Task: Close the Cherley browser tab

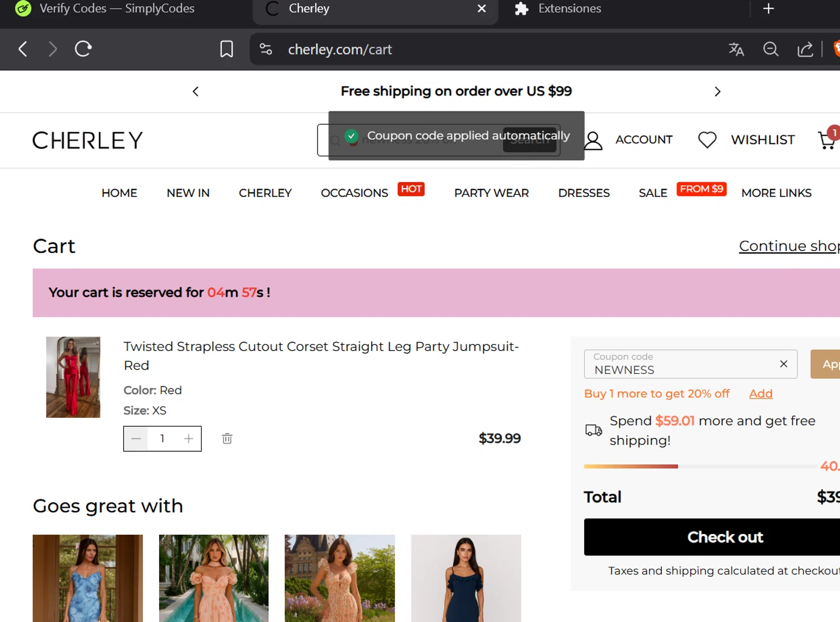Action: [482, 8]
